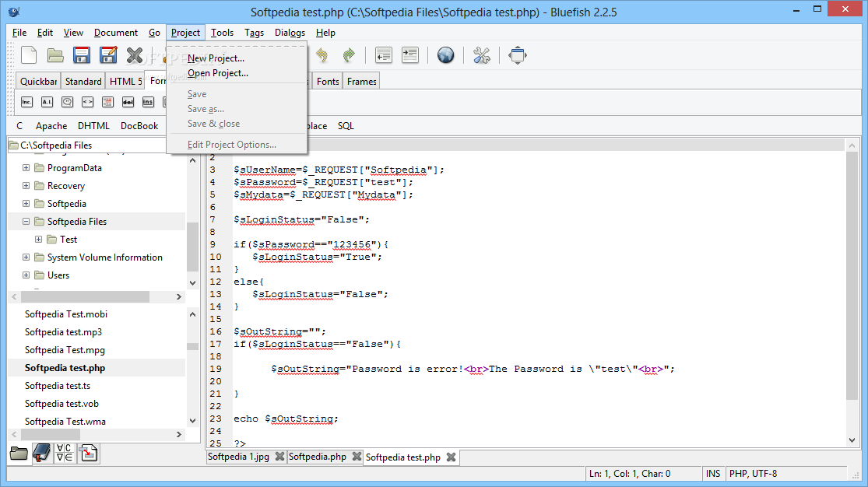Switch to the Standard toolbar tab
Image resolution: width=868 pixels, height=487 pixels.
click(x=83, y=82)
